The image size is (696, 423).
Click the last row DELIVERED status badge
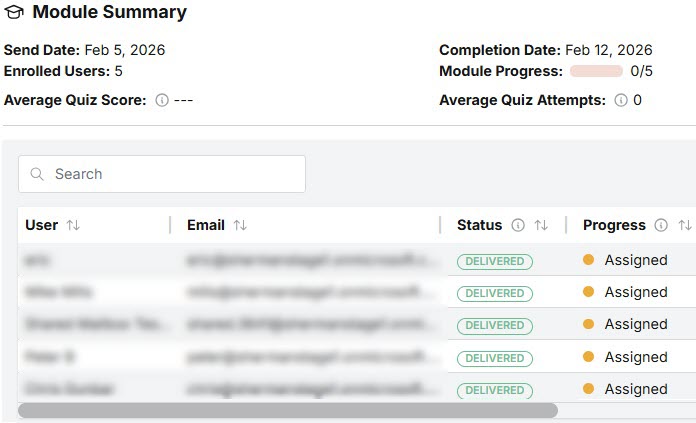coord(495,390)
